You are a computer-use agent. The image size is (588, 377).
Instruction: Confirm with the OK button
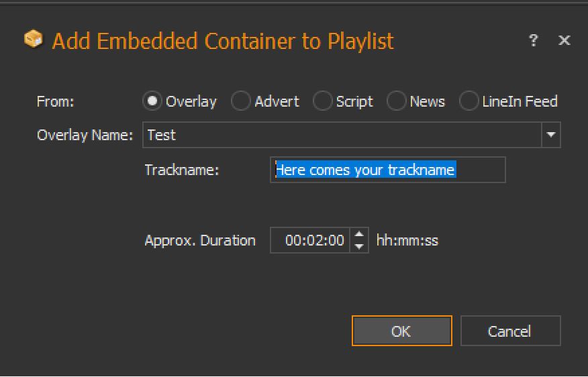click(x=401, y=331)
